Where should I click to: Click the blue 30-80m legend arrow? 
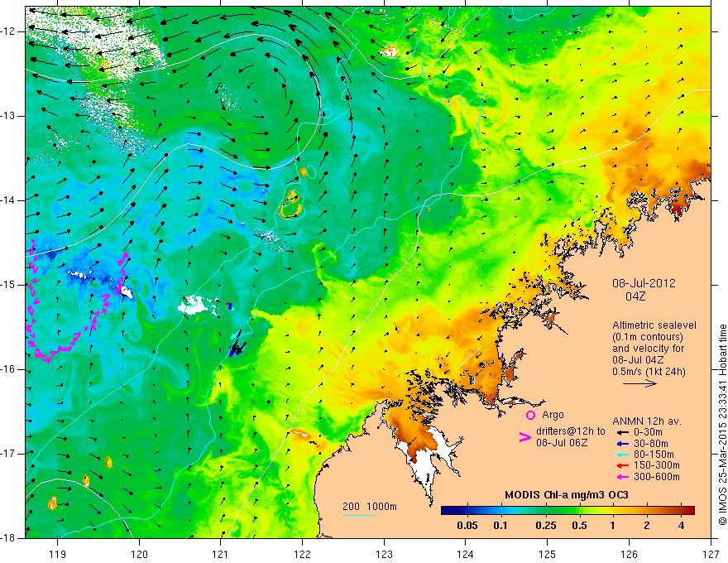tap(622, 443)
